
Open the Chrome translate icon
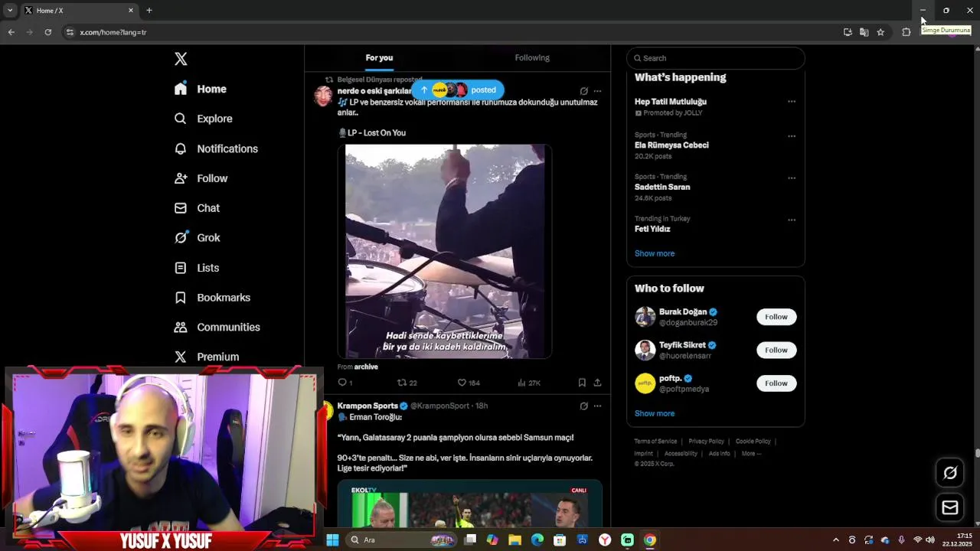(864, 32)
